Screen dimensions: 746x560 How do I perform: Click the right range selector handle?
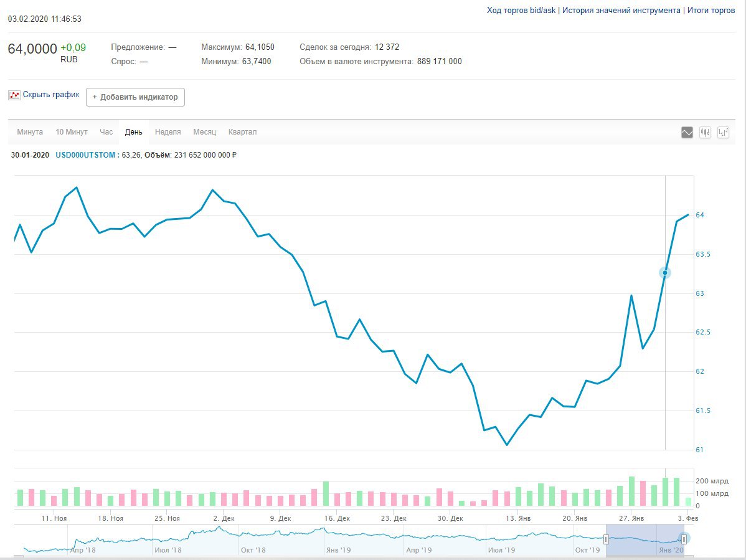click(x=684, y=539)
